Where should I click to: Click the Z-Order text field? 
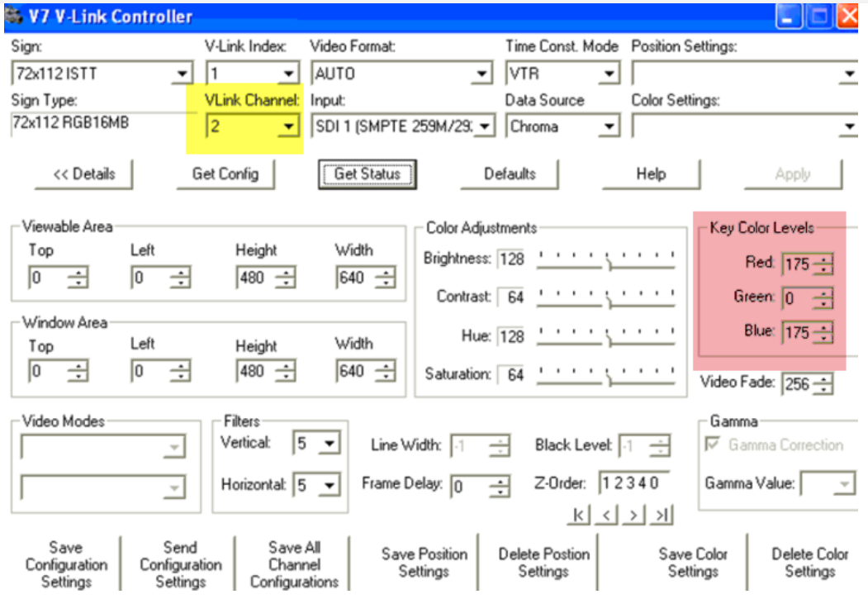pyautogui.click(x=632, y=483)
